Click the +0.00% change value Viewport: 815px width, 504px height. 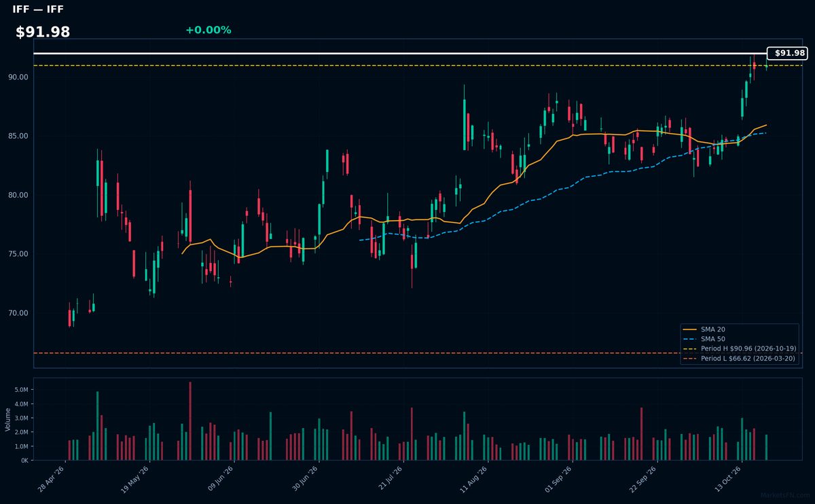tap(208, 30)
